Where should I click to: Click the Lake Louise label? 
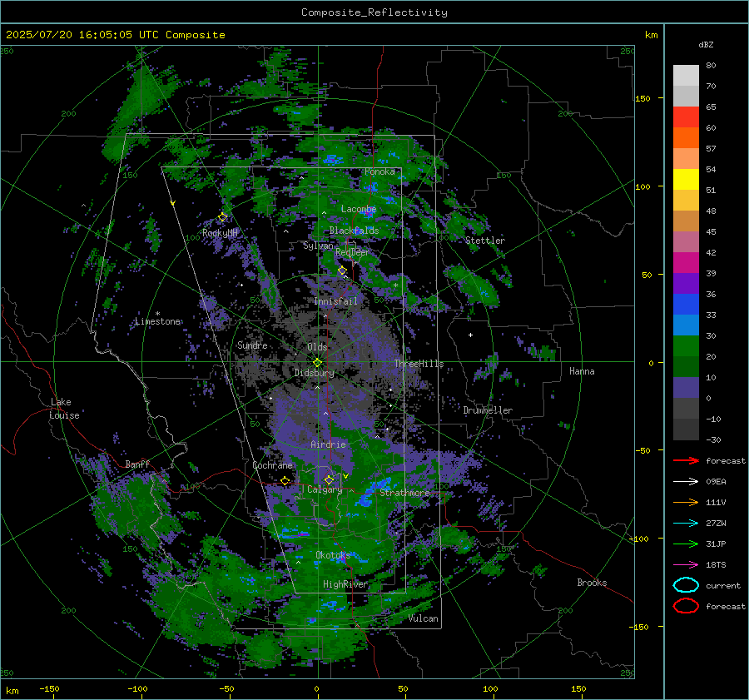[x=64, y=409]
